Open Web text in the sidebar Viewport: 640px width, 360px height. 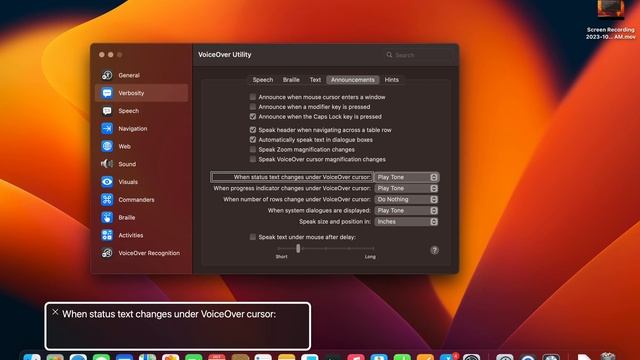(x=124, y=146)
